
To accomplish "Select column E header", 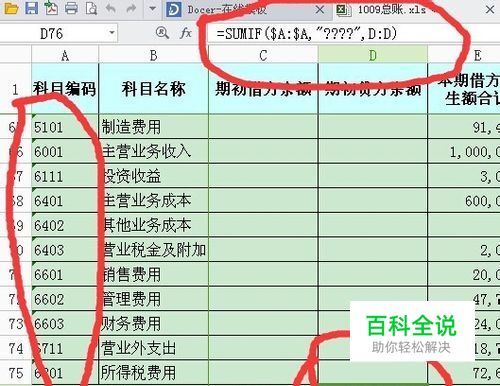I will pyautogui.click(x=464, y=55).
